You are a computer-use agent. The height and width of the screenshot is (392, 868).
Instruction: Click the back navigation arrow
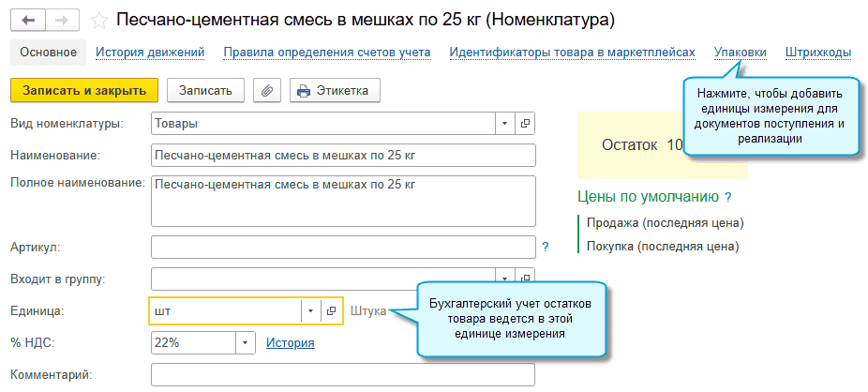click(x=28, y=19)
